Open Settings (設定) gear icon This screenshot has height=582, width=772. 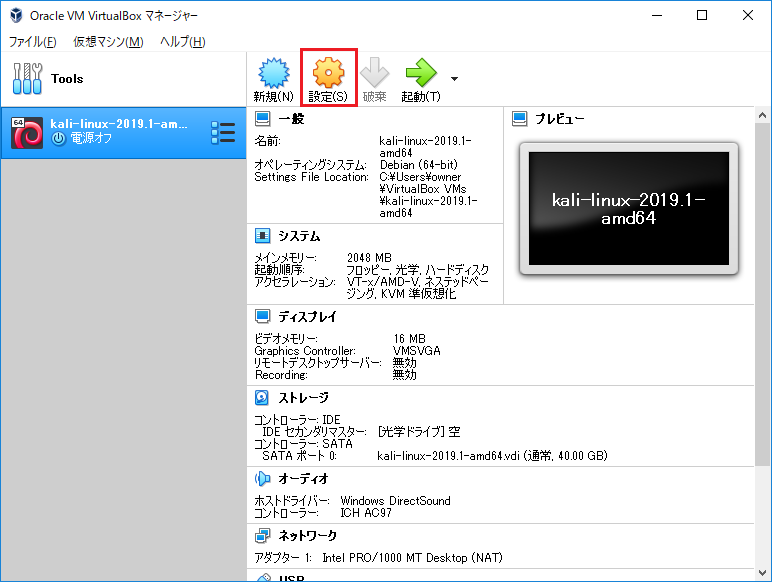coord(328,73)
